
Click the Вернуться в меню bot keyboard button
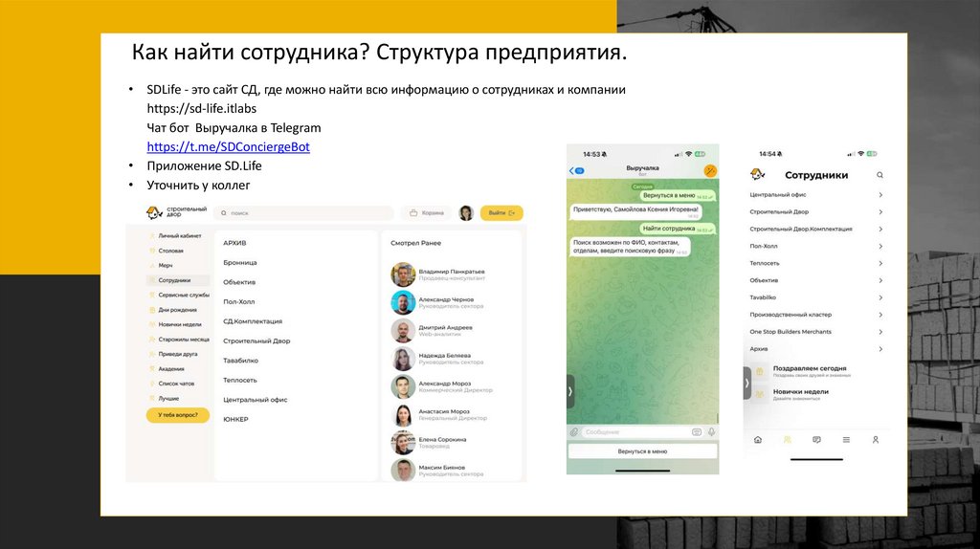[642, 450]
